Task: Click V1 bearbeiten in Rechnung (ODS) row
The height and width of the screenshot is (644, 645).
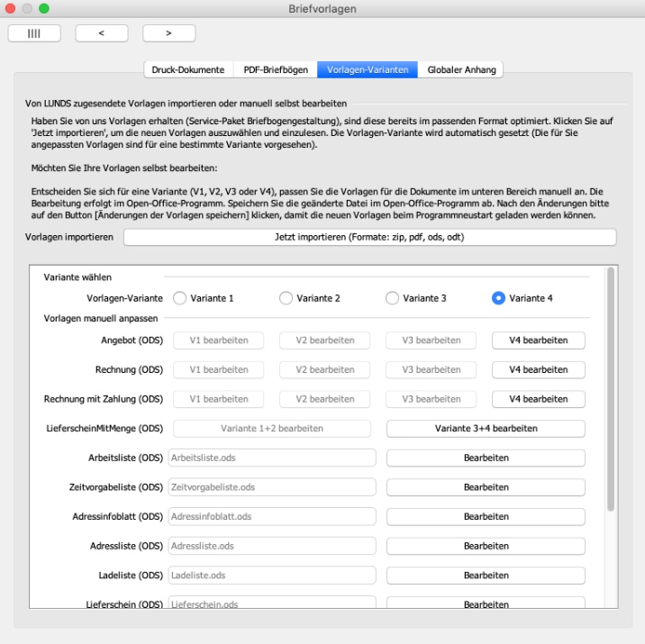Action: point(218,369)
